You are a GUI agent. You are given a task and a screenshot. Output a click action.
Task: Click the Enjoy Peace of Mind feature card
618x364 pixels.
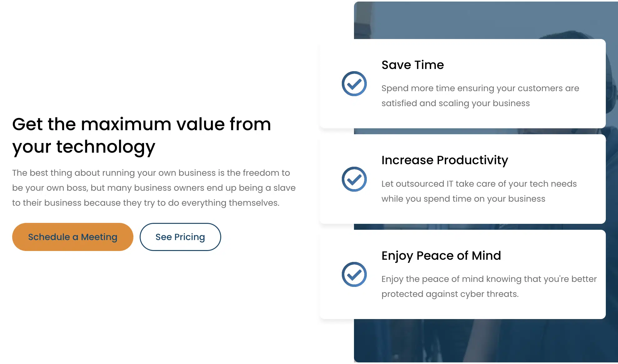point(462,274)
